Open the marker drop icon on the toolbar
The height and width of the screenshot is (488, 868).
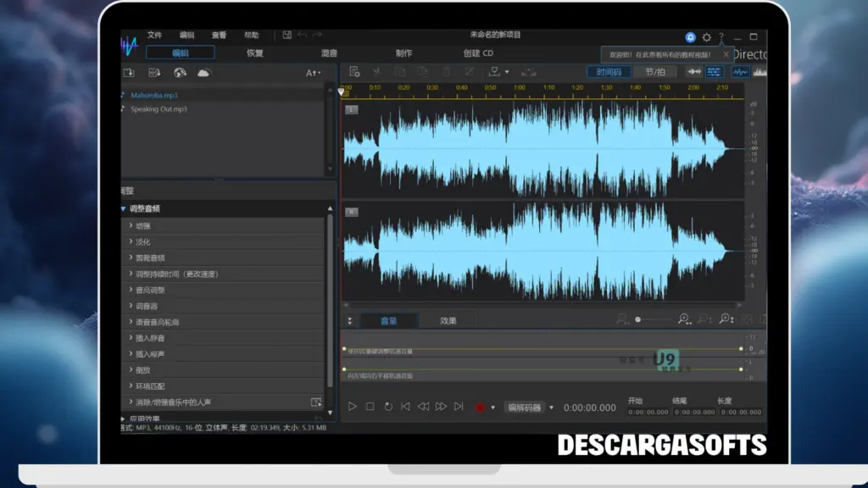click(x=495, y=72)
